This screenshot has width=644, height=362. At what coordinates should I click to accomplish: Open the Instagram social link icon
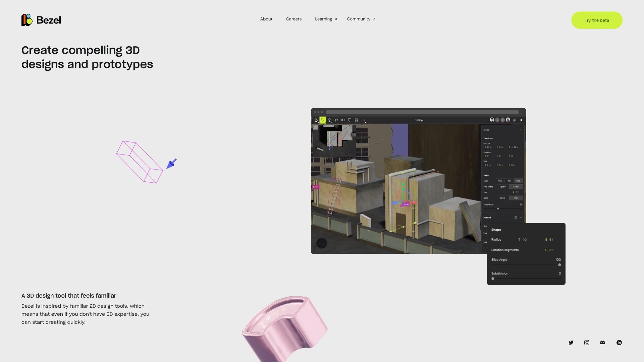(x=587, y=343)
